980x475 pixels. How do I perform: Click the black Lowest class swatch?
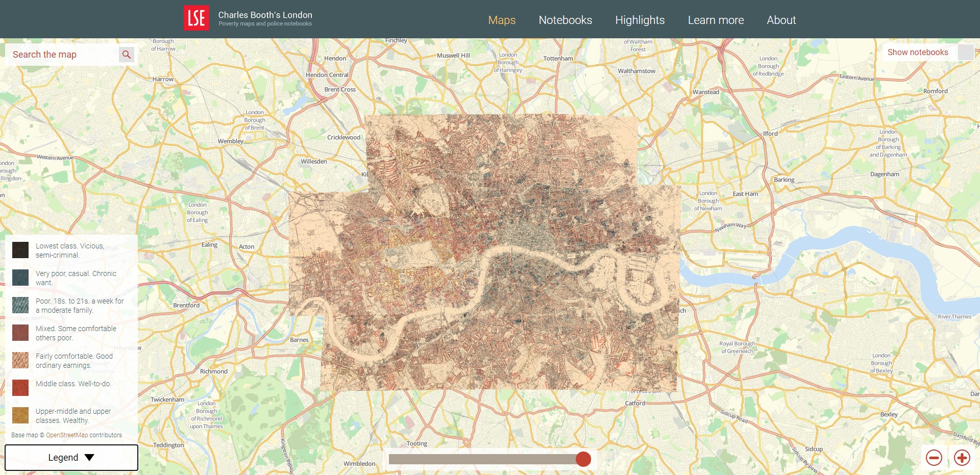(20, 250)
